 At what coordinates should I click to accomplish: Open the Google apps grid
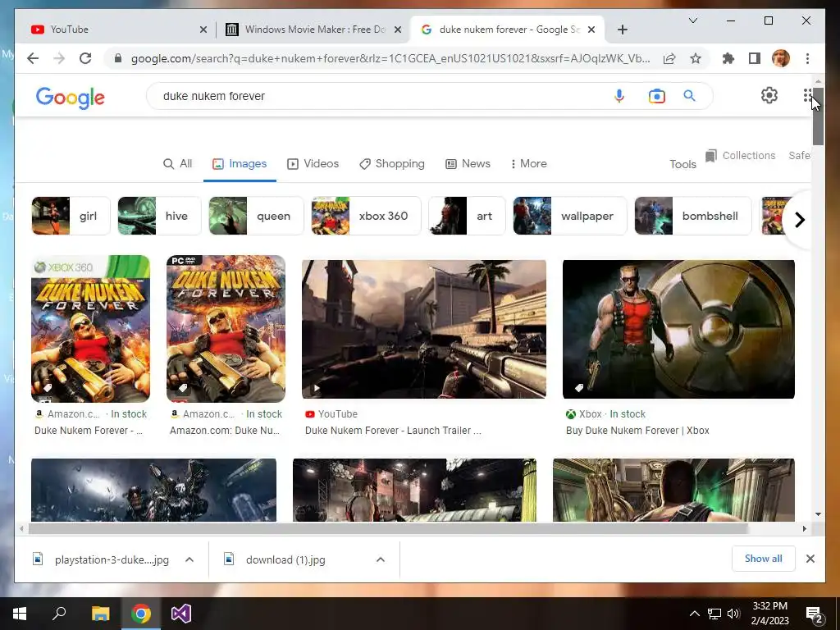807,95
